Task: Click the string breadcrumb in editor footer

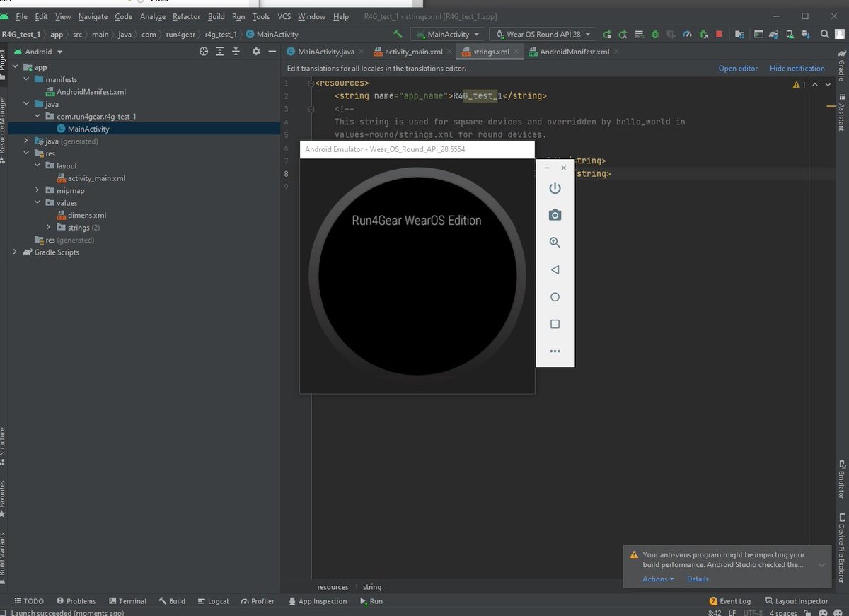Action: tap(372, 587)
